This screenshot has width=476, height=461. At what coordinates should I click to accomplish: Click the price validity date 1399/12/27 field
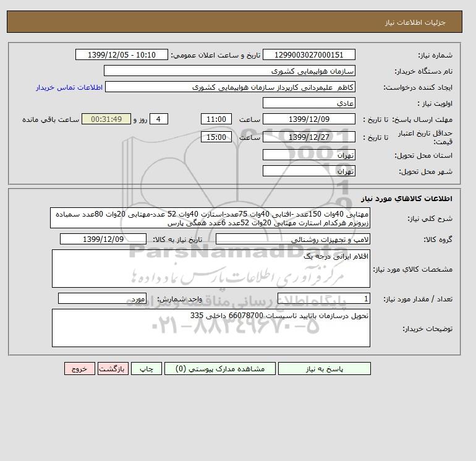pos(308,137)
